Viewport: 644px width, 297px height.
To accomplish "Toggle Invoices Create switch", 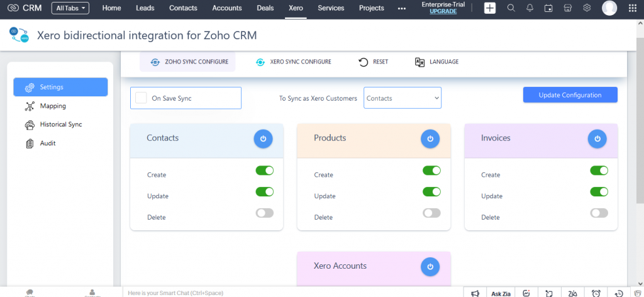I will pyautogui.click(x=599, y=171).
